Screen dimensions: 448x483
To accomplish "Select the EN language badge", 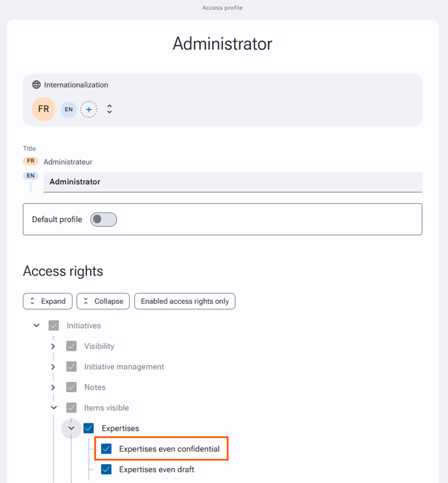I will pyautogui.click(x=69, y=109).
